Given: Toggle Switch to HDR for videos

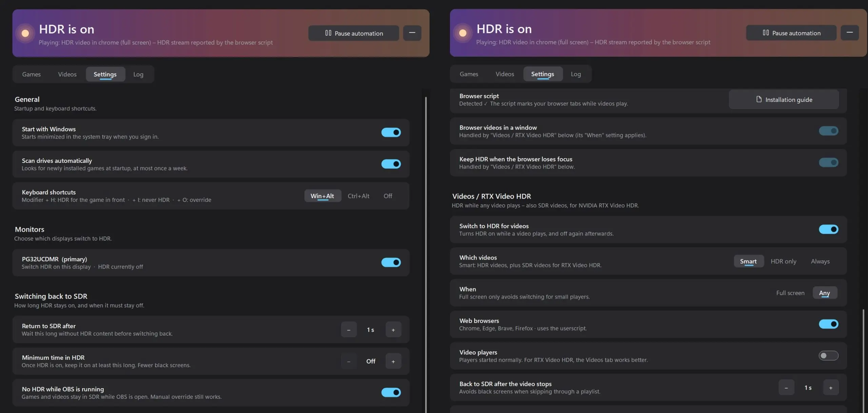Looking at the screenshot, I should click(828, 229).
